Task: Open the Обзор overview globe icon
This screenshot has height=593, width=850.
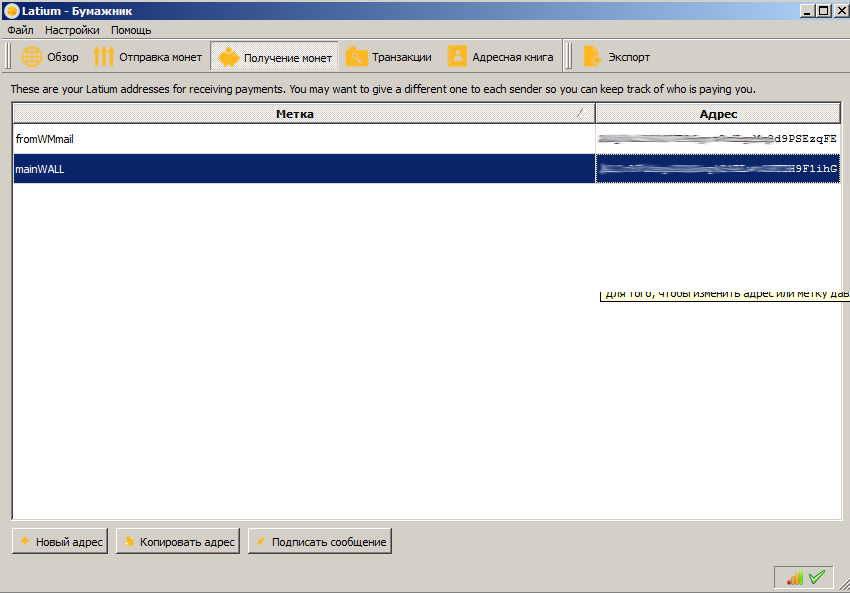Action: point(32,57)
